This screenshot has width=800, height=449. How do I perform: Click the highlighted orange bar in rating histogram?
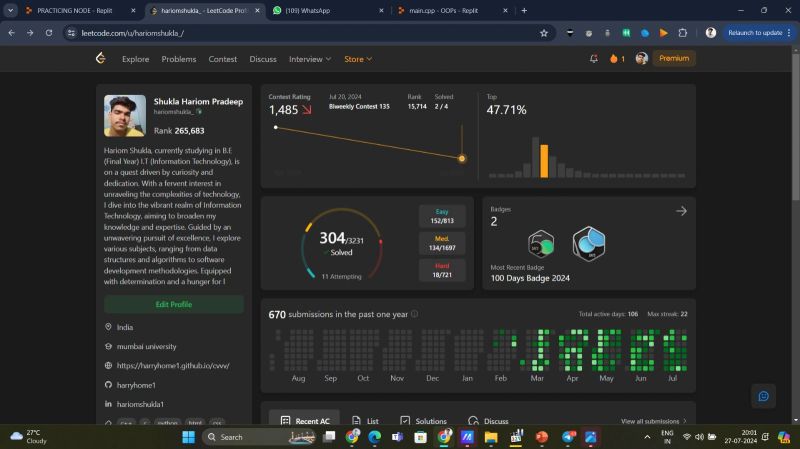point(544,161)
